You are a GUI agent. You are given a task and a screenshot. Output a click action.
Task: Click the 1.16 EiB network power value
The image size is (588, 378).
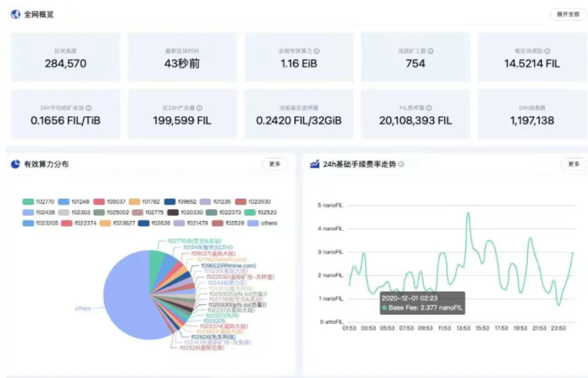click(x=299, y=63)
